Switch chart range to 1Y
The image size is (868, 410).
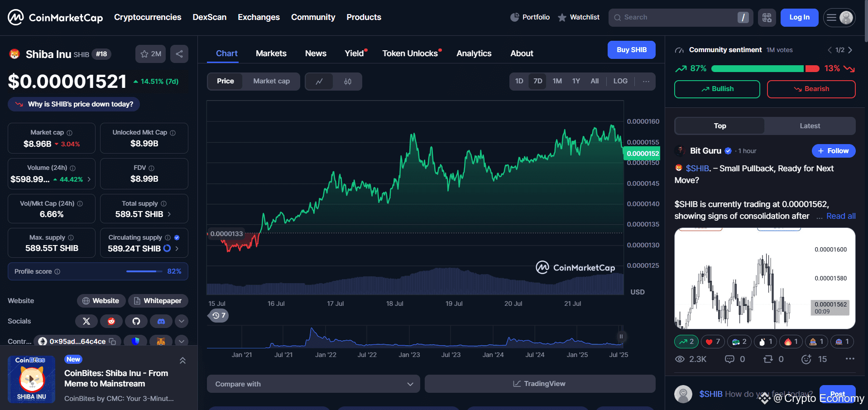[576, 81]
